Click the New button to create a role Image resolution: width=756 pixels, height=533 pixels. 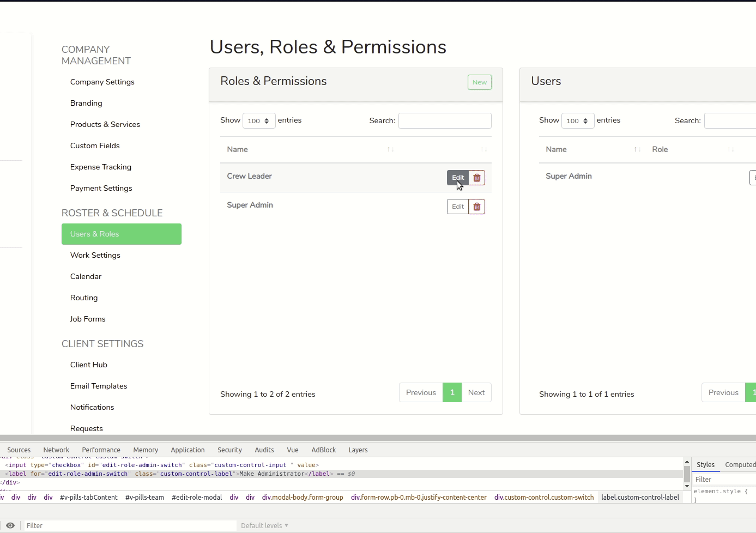(479, 82)
